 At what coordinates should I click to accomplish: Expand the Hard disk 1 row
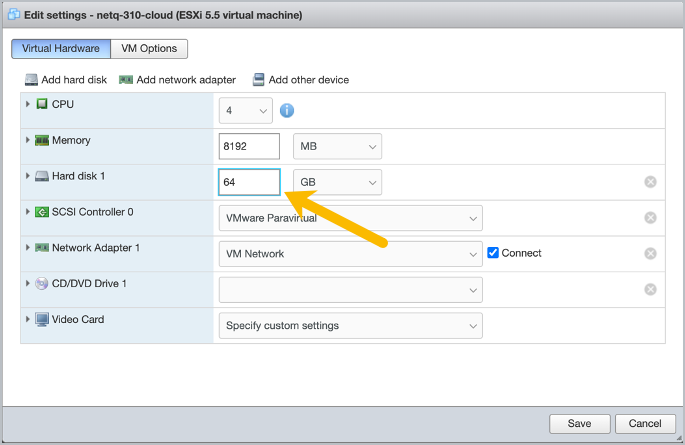(x=27, y=176)
